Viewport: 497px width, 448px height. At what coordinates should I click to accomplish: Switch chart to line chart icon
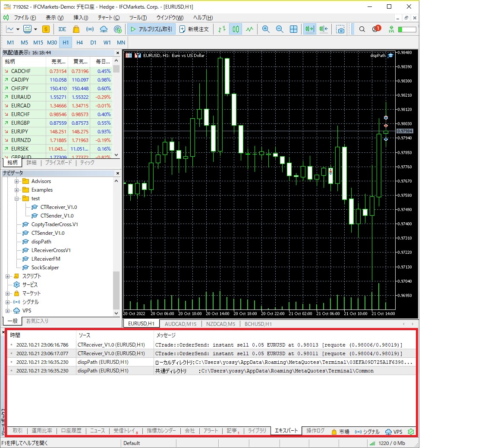pyautogui.click(x=250, y=29)
